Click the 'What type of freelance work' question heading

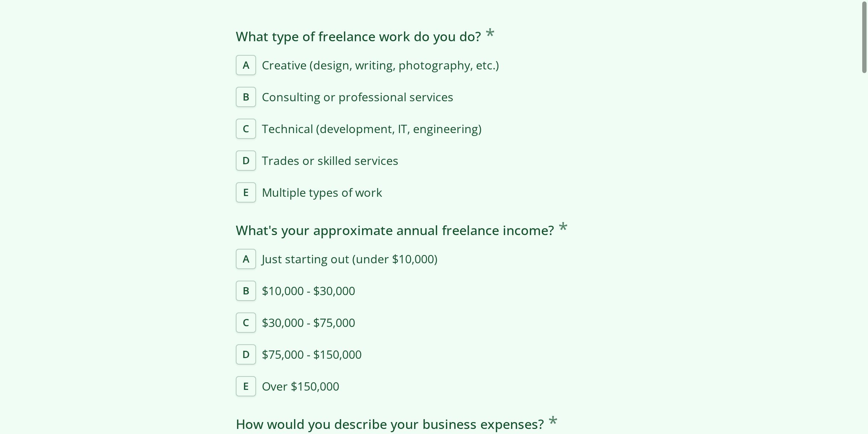click(358, 37)
